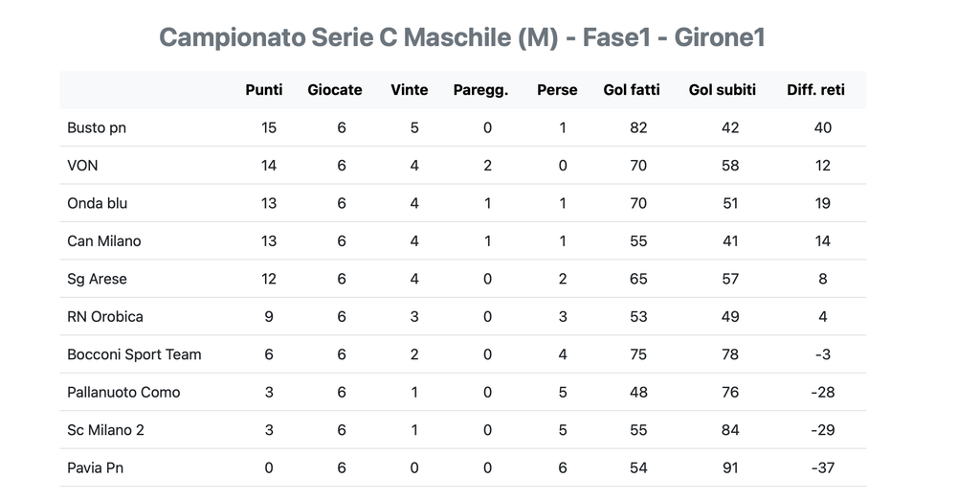Click Busto pn's points value 15
Screen dimensions: 980x501
pyautogui.click(x=269, y=127)
